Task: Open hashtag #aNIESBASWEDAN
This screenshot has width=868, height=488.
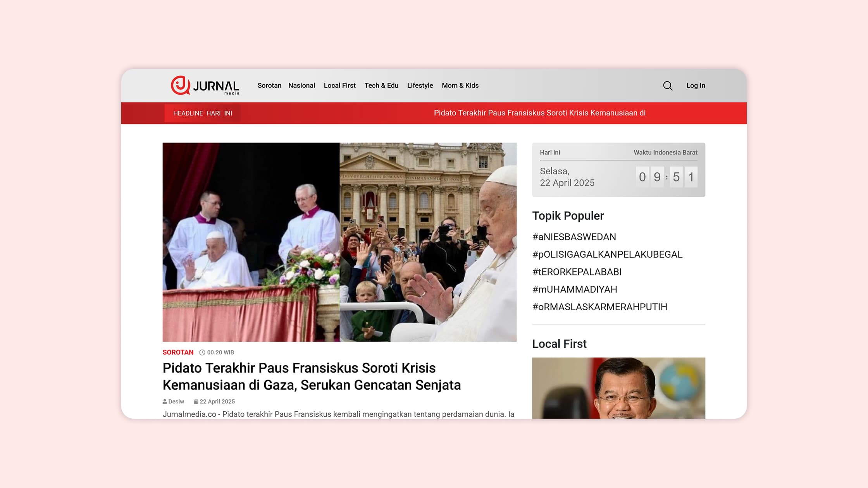Action: 574,237
